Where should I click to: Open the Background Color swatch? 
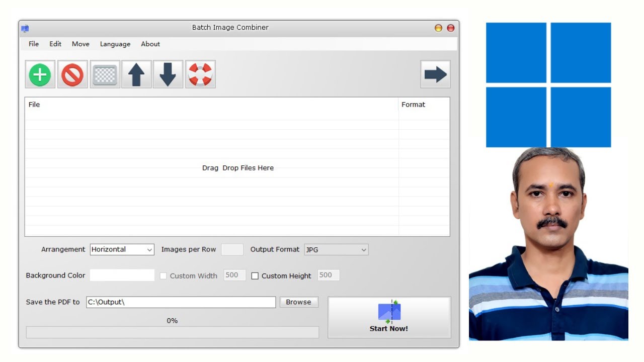coord(122,275)
